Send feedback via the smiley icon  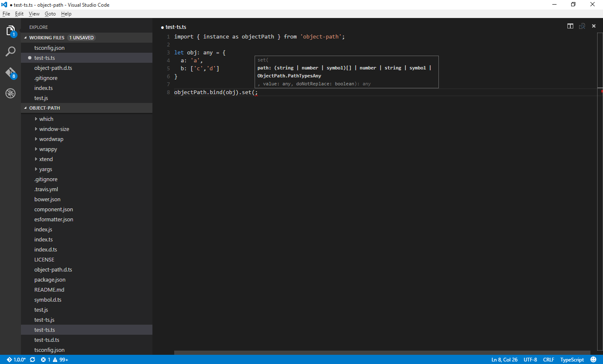coord(593,359)
